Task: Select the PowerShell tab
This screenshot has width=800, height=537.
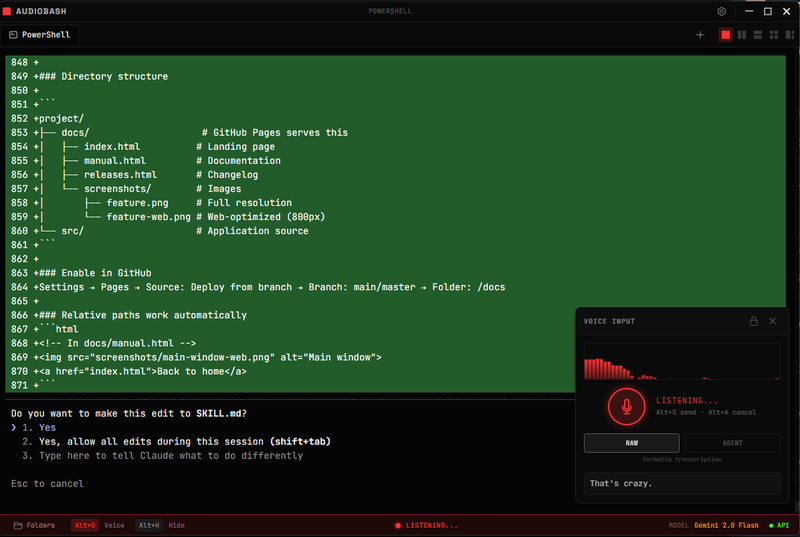Action: pos(40,34)
